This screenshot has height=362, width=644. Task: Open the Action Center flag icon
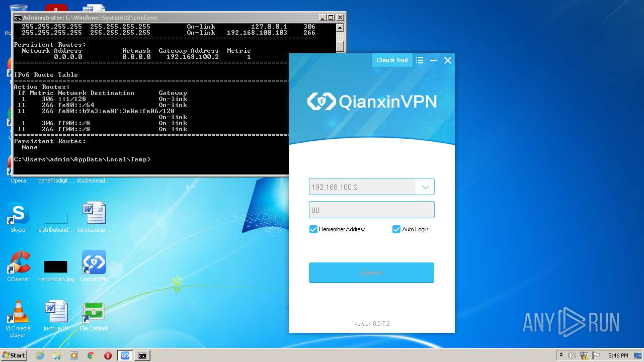596,355
